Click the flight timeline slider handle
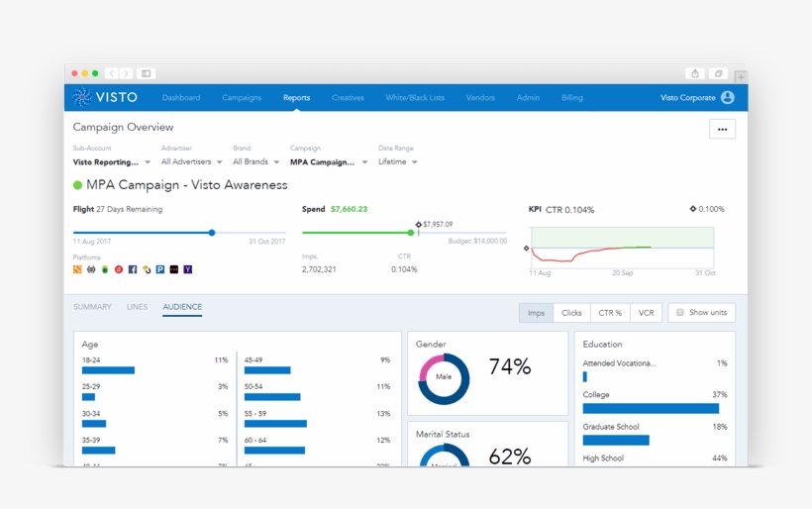812x509 pixels. click(x=212, y=233)
